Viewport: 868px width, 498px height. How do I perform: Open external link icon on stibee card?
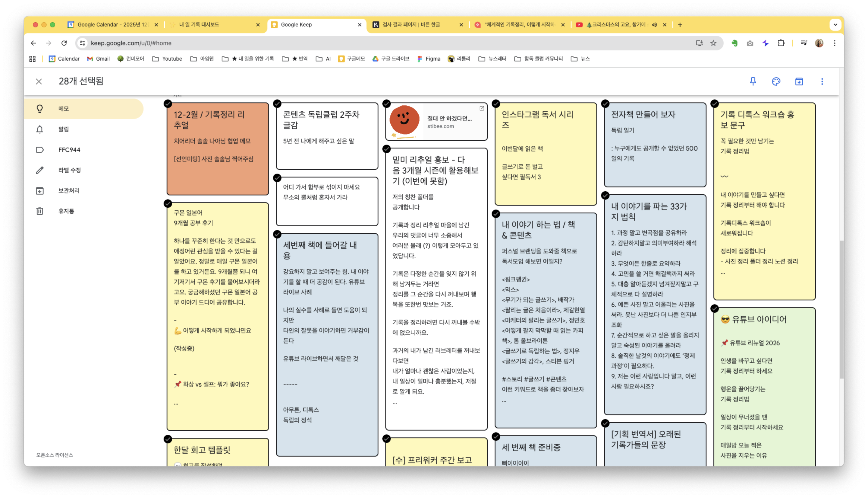482,108
